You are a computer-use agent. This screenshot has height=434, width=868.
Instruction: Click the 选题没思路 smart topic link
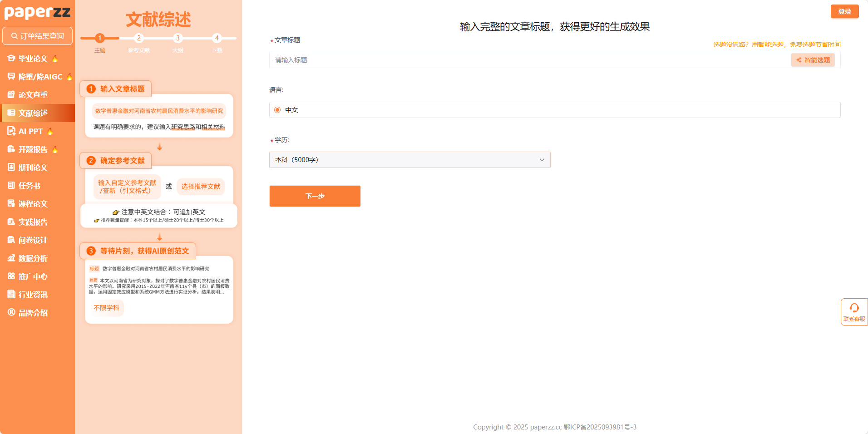tap(776, 44)
